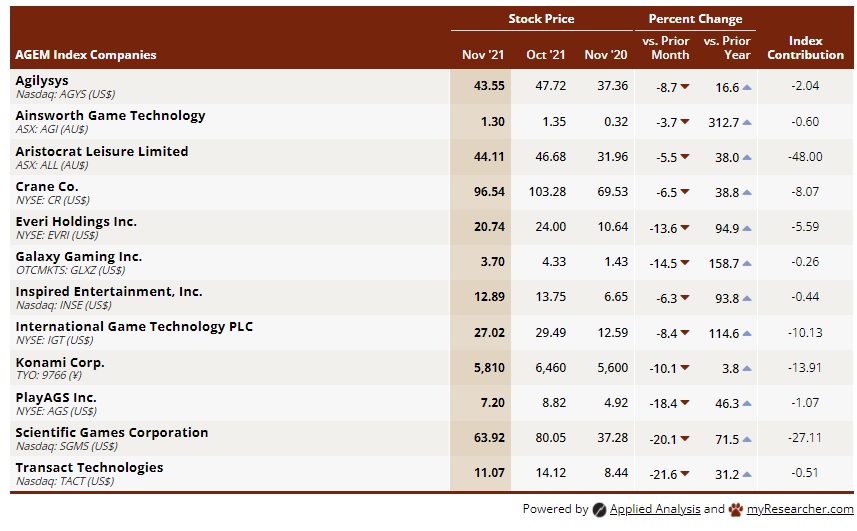Viewport: 857px width, 531px height.
Task: Click the OTCMKTS: GLXZ (US$) ticker text
Action: pyautogui.click(x=70, y=270)
